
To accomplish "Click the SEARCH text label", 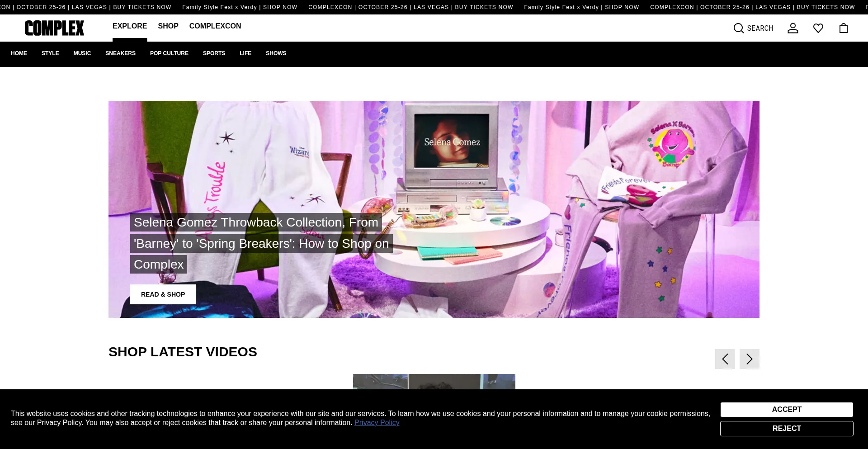I will (x=760, y=28).
